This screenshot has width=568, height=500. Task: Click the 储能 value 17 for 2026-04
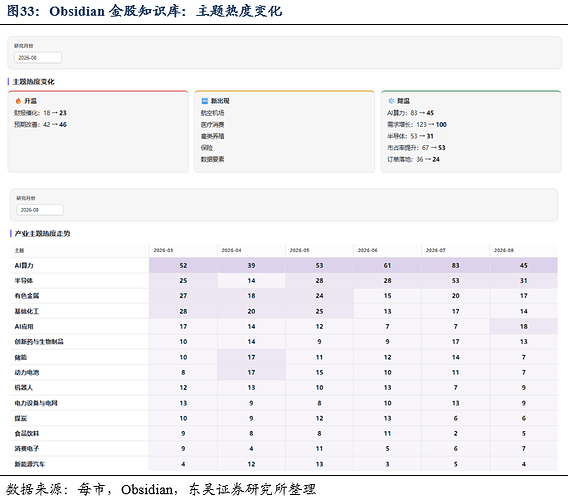[251, 357]
